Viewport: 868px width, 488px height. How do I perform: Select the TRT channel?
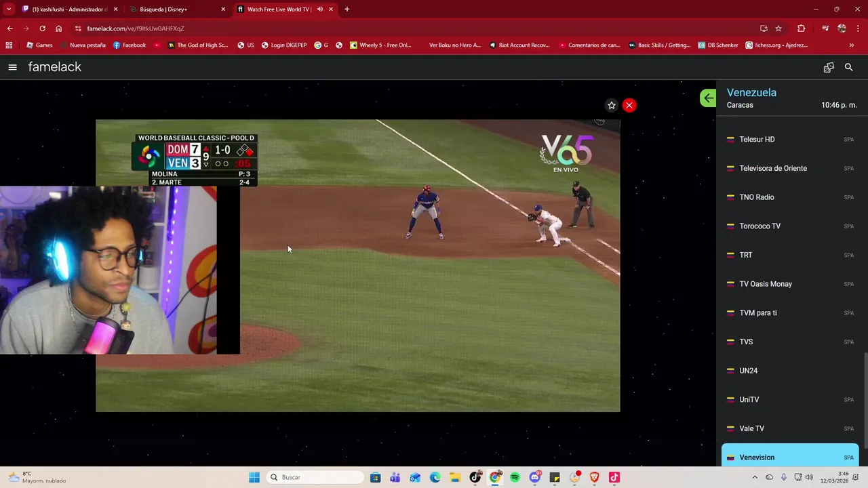click(790, 255)
